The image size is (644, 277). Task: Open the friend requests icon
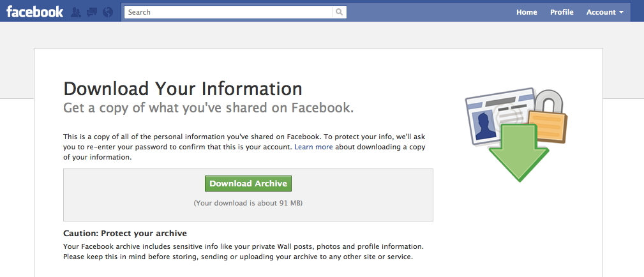pos(77,12)
